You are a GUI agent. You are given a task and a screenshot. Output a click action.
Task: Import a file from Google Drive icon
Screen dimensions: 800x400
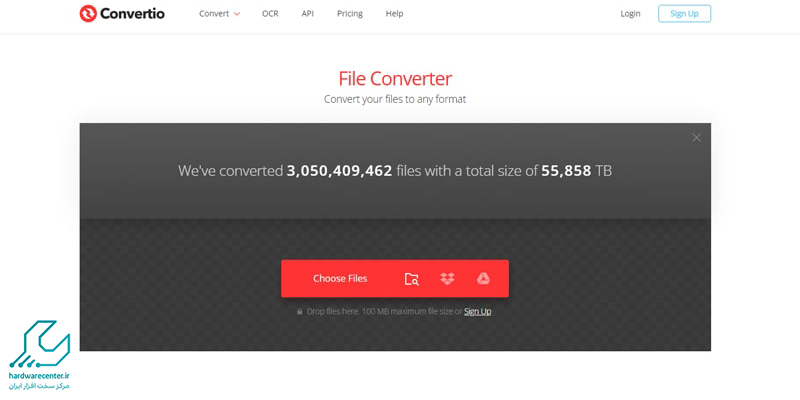483,279
